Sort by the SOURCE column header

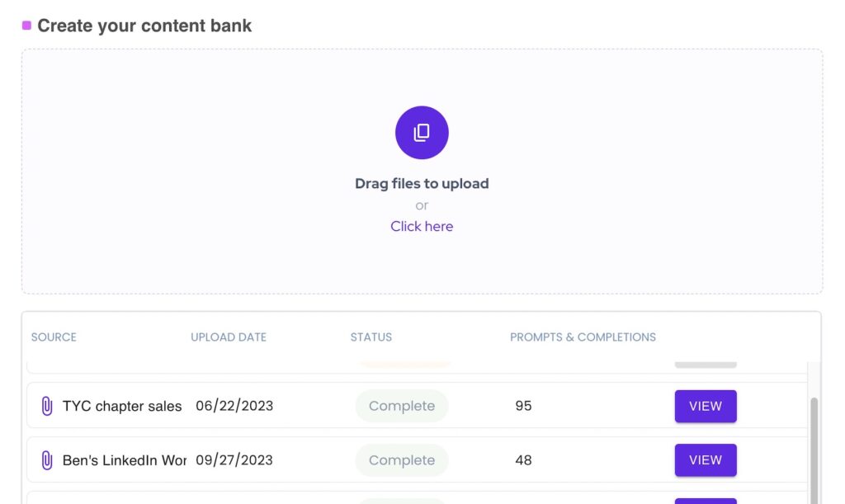(54, 337)
